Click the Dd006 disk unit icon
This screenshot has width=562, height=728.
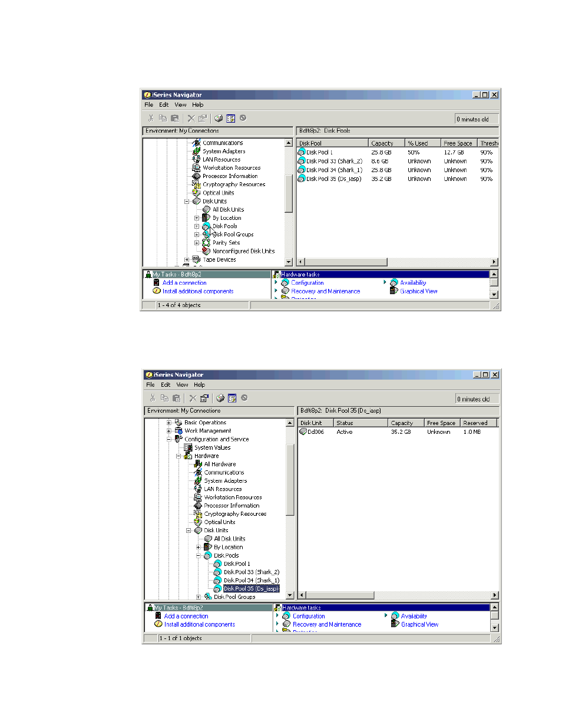tap(303, 431)
